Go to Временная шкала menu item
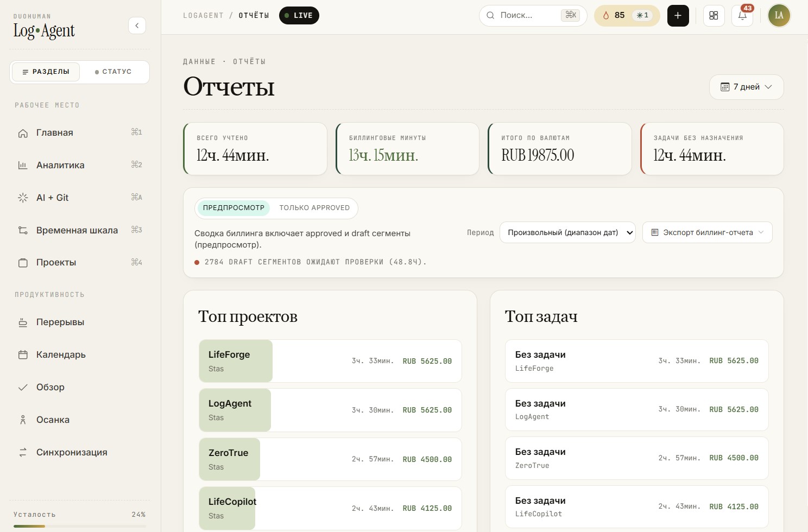The width and height of the screenshot is (808, 532). coord(80,230)
